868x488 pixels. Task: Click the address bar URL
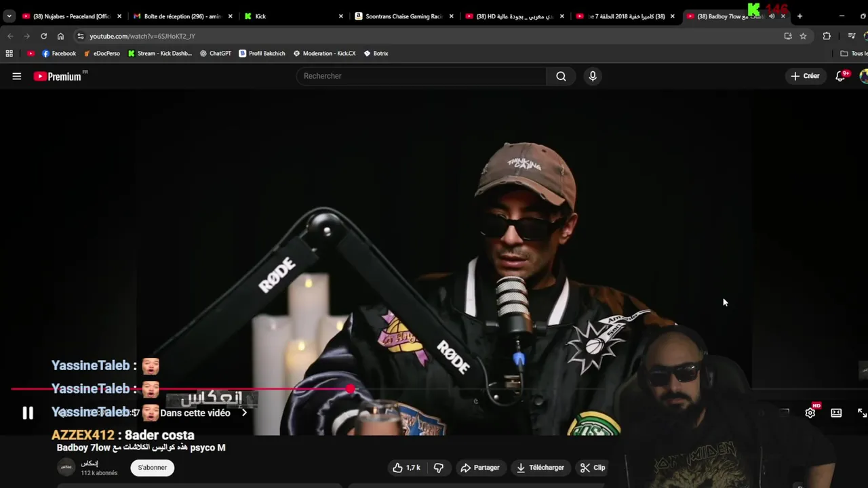click(142, 36)
